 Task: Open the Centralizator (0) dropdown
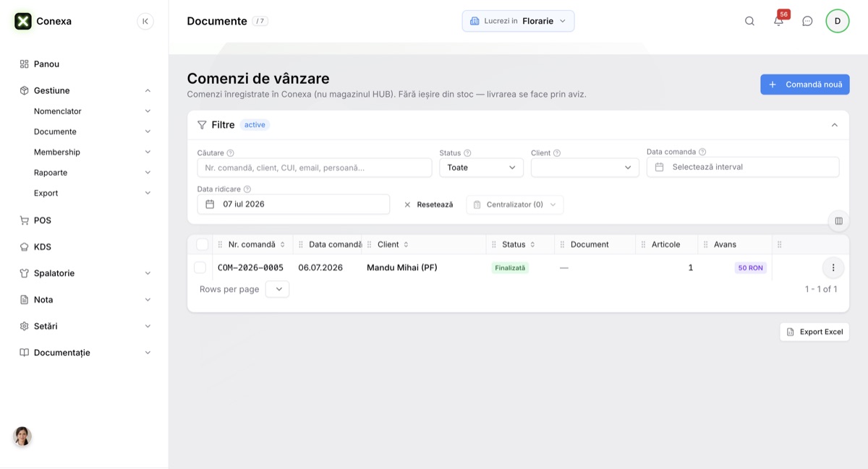tap(515, 205)
